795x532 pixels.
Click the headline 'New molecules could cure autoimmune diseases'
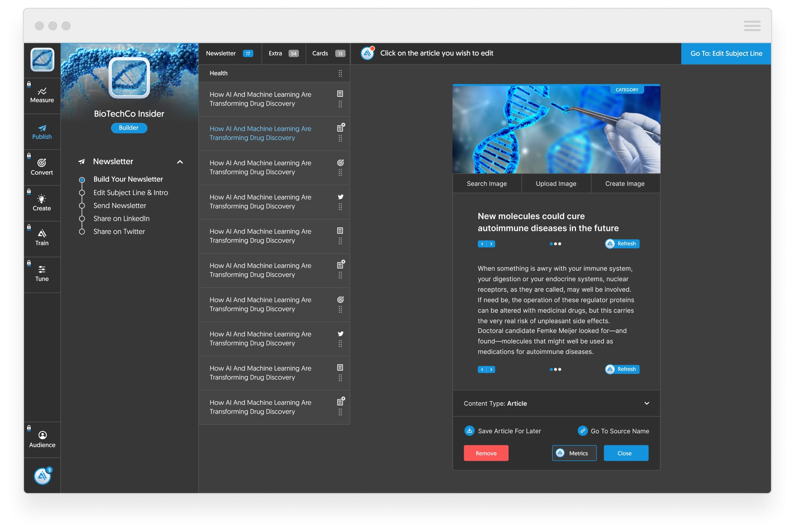point(548,222)
